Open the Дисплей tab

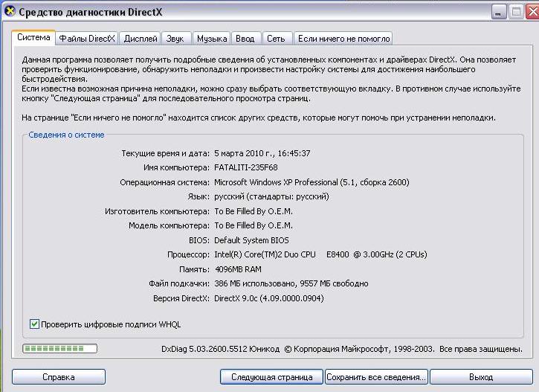[x=141, y=39]
